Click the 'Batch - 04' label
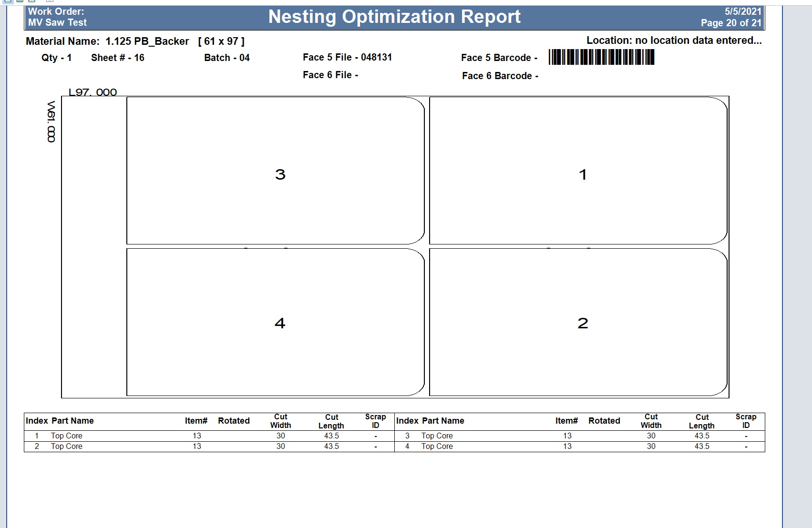The width and height of the screenshot is (812, 528). pos(227,58)
